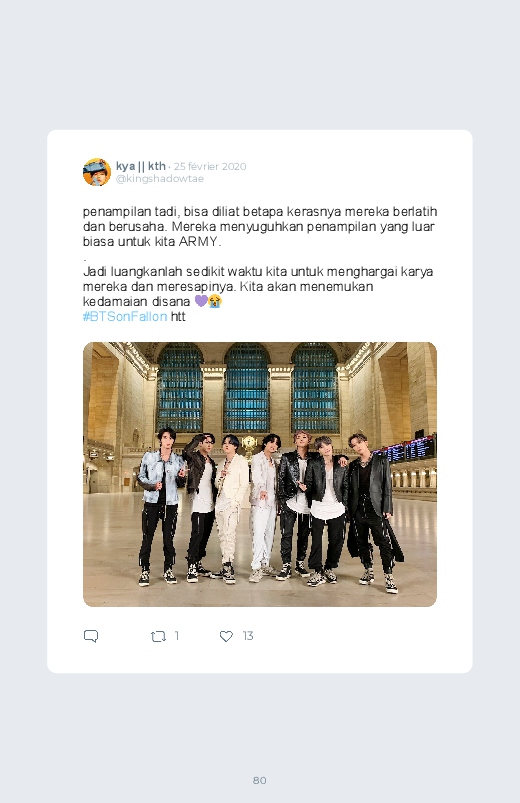Open the kya || kth profile avatar
Screen dimensions: 520x803
97,172
